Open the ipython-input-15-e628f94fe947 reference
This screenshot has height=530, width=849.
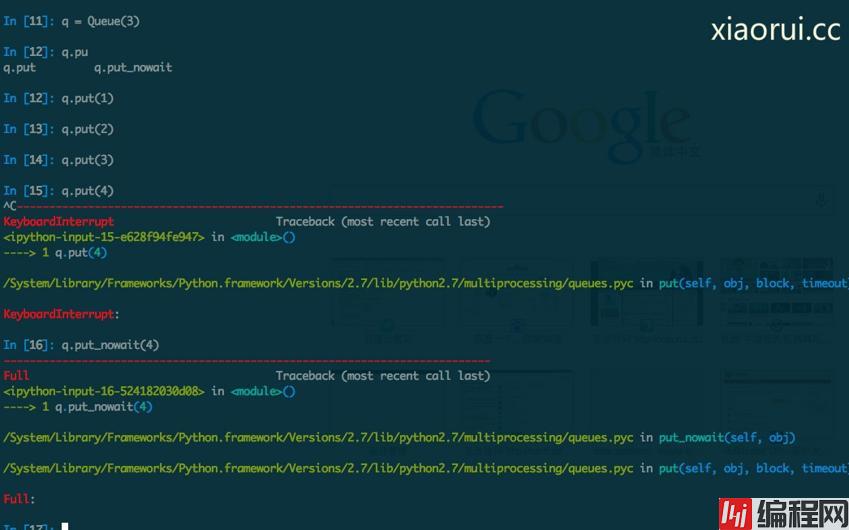(105, 237)
